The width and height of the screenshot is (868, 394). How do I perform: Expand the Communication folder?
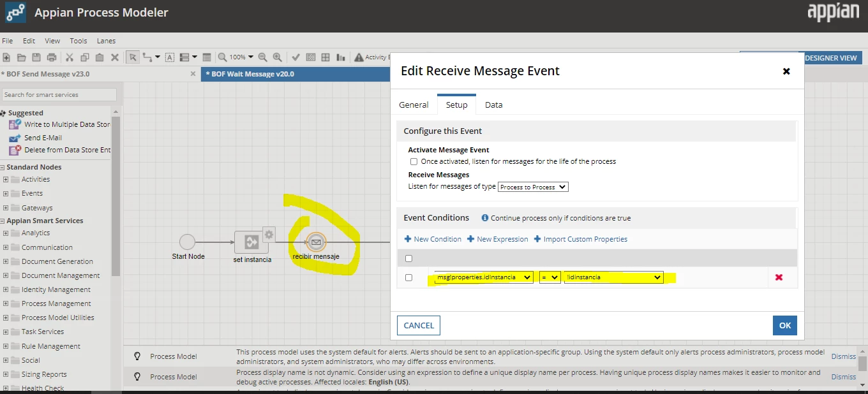click(x=6, y=247)
